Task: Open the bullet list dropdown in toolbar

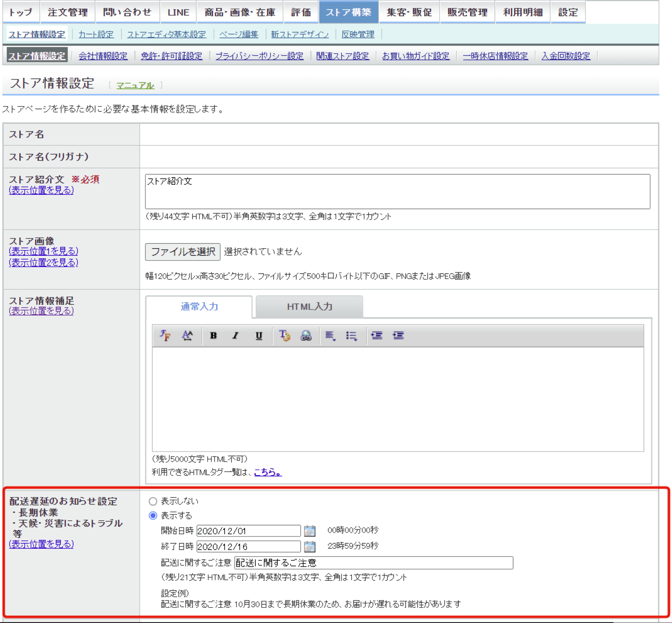Action: point(351,335)
